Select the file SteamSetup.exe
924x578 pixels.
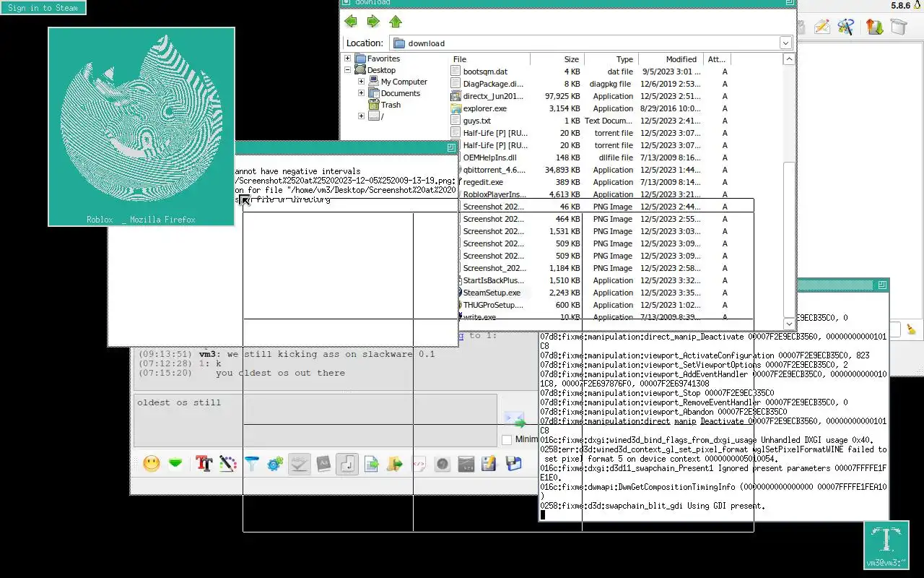point(492,293)
